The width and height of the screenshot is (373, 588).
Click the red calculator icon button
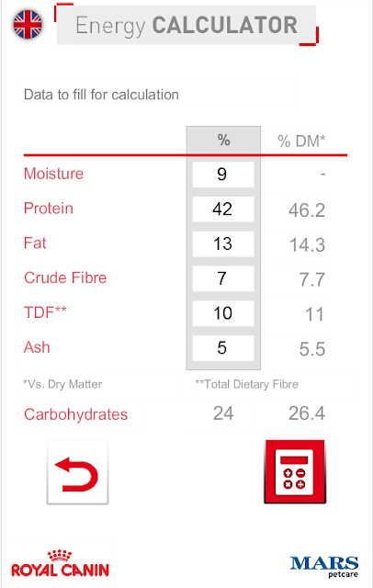295,471
